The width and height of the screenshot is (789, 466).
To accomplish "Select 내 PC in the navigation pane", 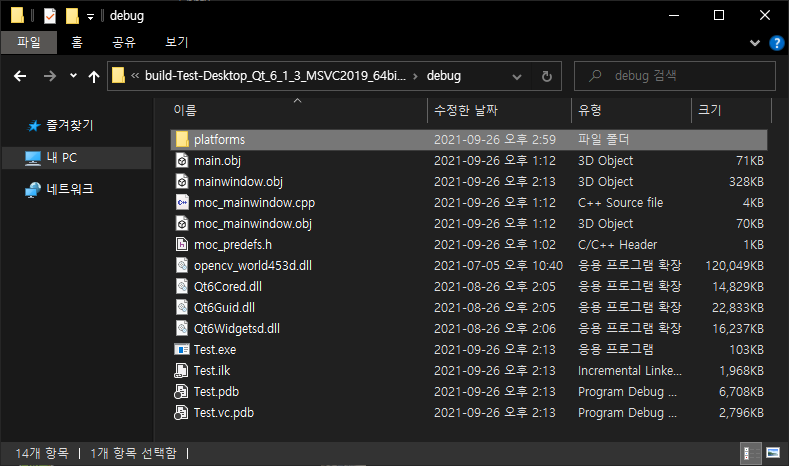I will [76, 158].
